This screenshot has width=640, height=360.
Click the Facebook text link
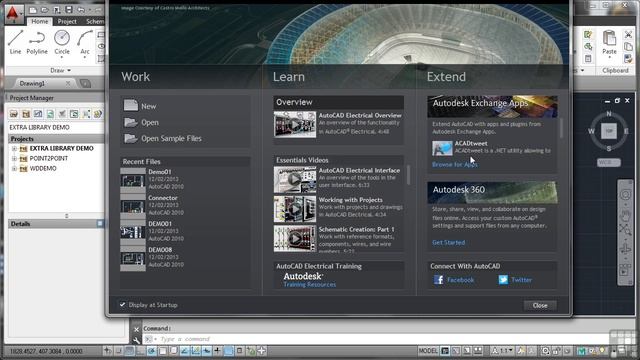coord(460,280)
